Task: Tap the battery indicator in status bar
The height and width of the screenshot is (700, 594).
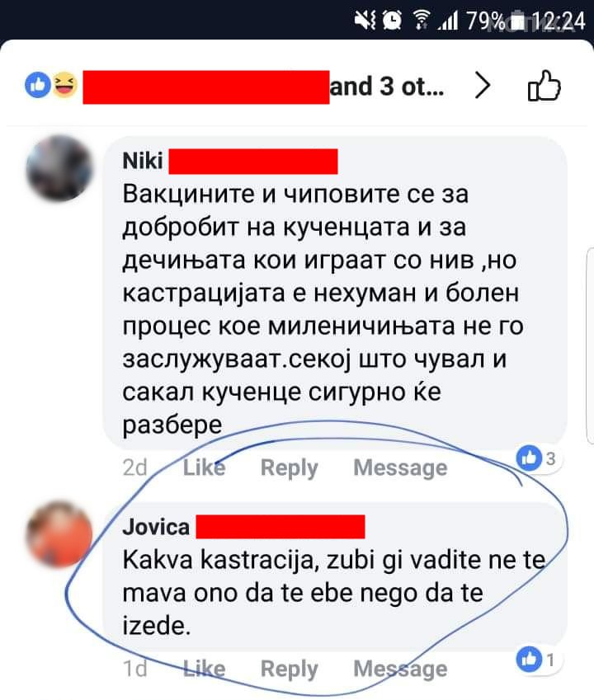Action: pos(517,21)
